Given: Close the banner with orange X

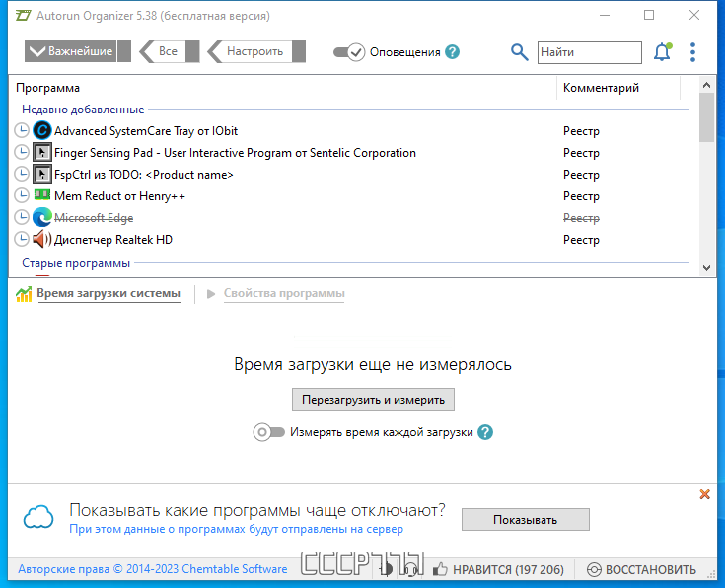Looking at the screenshot, I should 704,494.
